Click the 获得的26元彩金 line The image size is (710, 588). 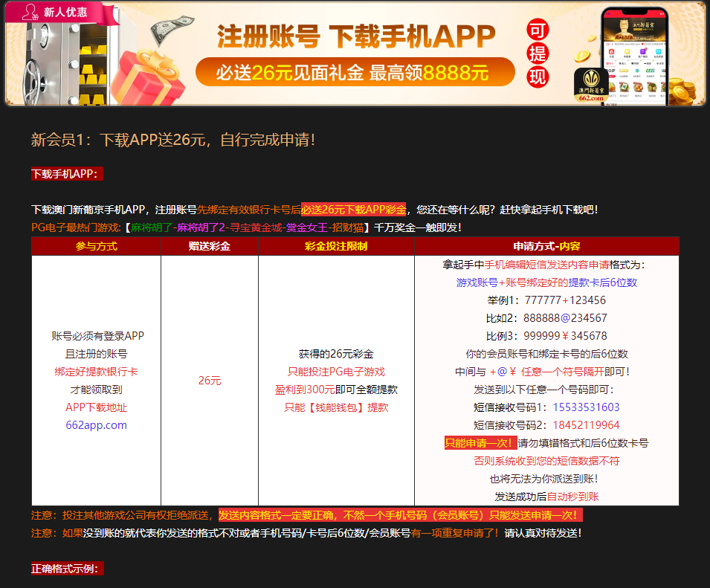click(336, 354)
